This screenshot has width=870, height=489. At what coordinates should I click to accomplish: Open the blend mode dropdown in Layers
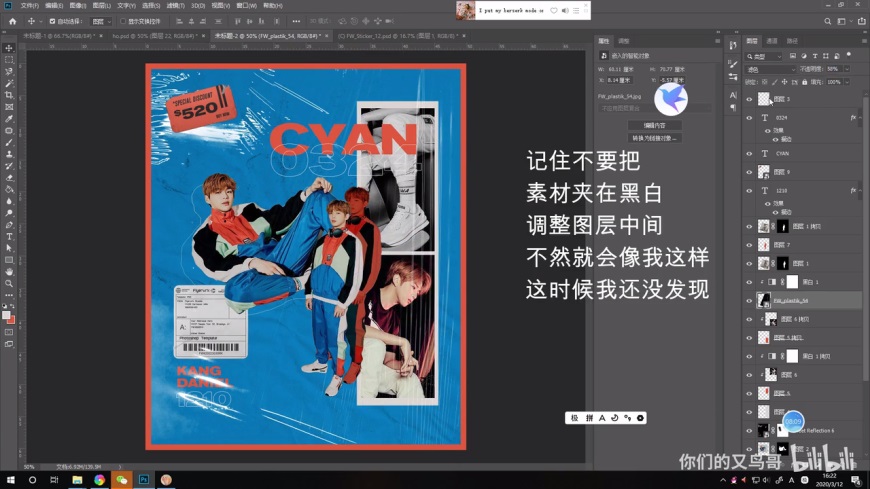pyautogui.click(x=771, y=69)
